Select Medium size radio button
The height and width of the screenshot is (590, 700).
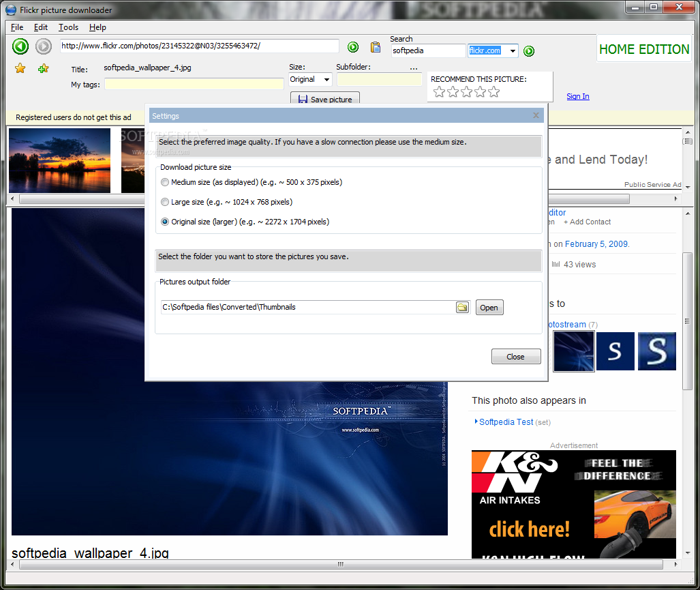tap(165, 182)
